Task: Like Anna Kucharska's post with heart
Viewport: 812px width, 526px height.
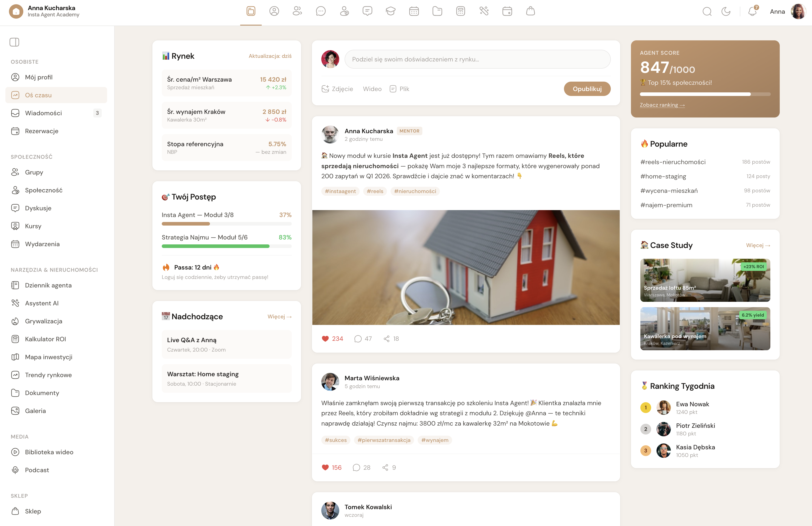Action: (325, 339)
